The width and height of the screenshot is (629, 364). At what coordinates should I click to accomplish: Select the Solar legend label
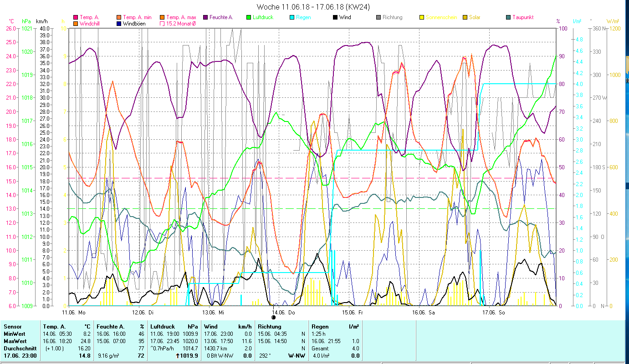475,17
